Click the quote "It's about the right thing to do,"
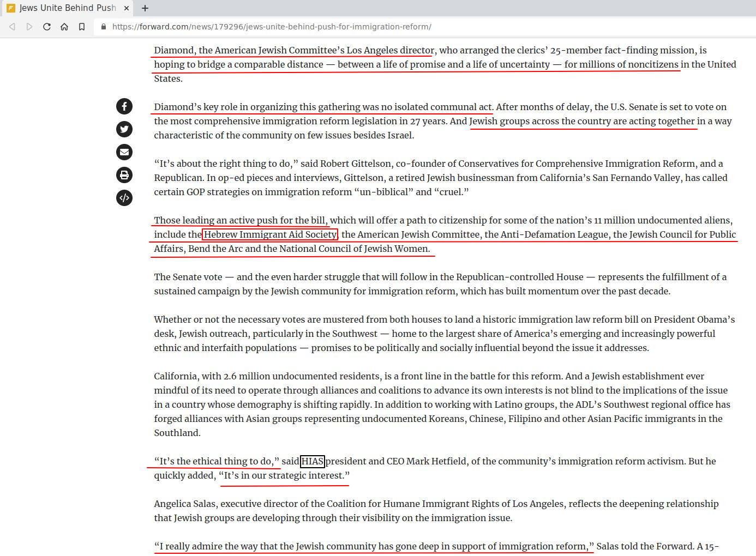 (x=226, y=164)
